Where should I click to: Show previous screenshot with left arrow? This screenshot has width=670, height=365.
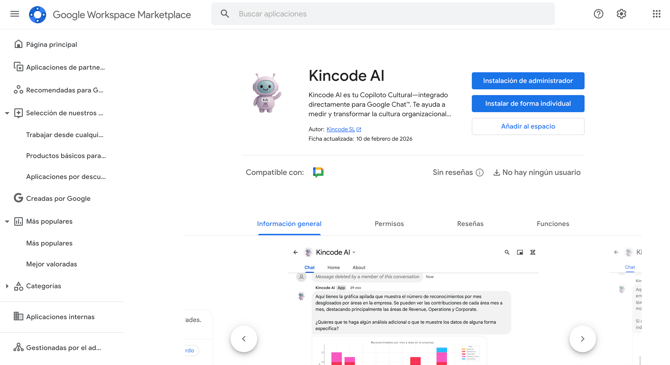(244, 339)
